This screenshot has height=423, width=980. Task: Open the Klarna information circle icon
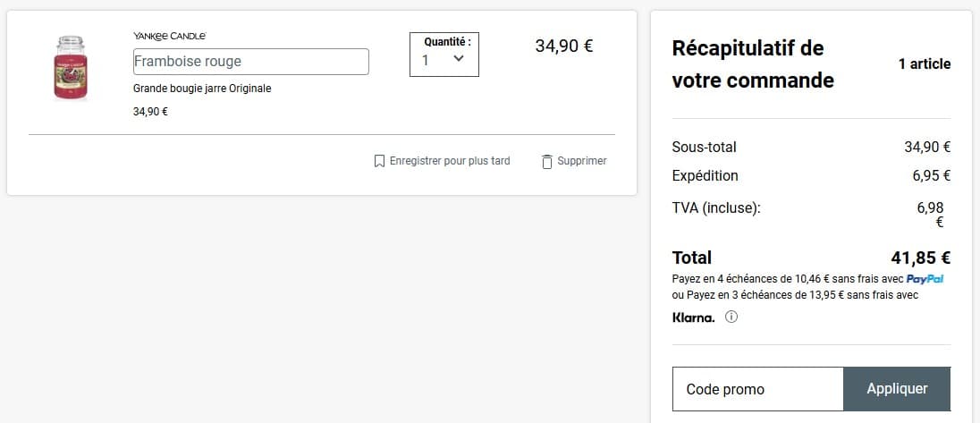pos(731,317)
